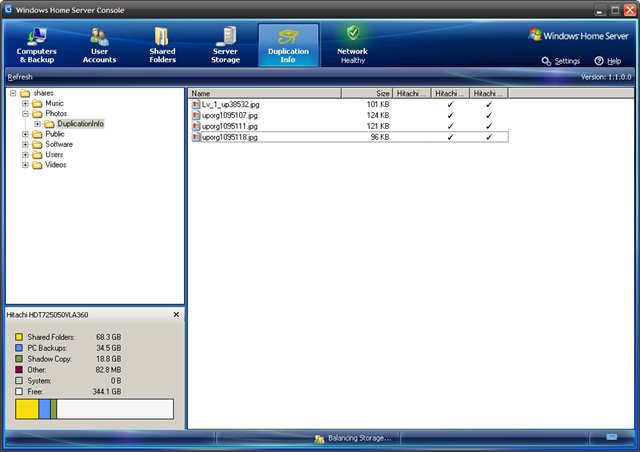Click the 68.3 GB Shared Folders value
Screen dimensions: 640x452
109,337
